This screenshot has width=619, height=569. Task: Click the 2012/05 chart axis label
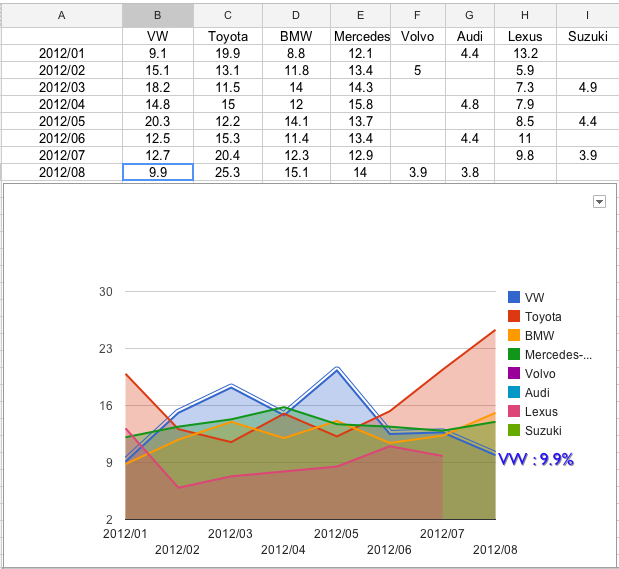336,534
